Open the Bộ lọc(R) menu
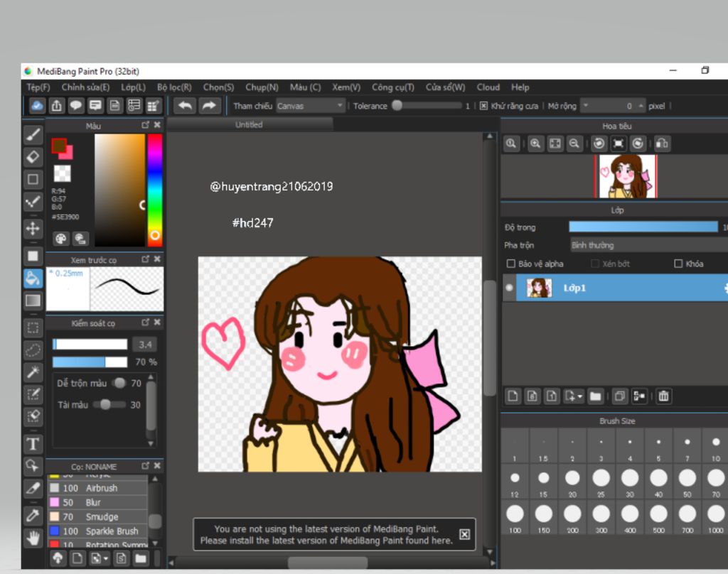 [x=174, y=87]
